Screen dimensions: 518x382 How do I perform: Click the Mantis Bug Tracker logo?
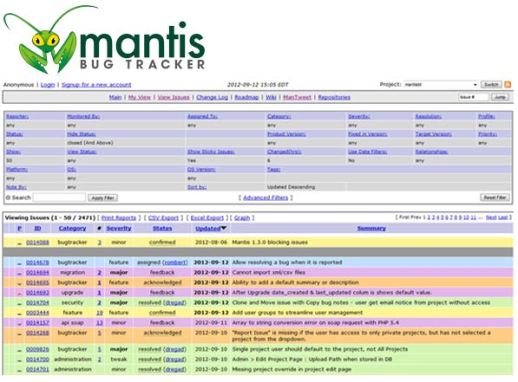pos(104,40)
